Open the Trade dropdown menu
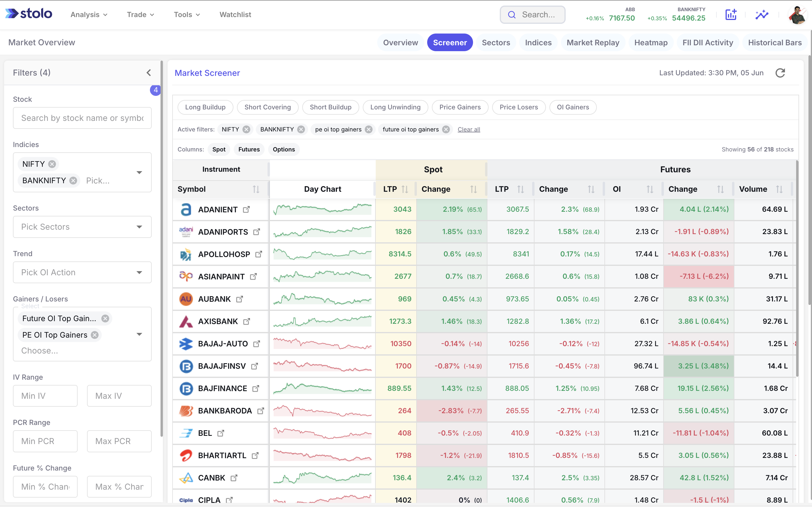The image size is (812, 507). pyautogui.click(x=141, y=14)
